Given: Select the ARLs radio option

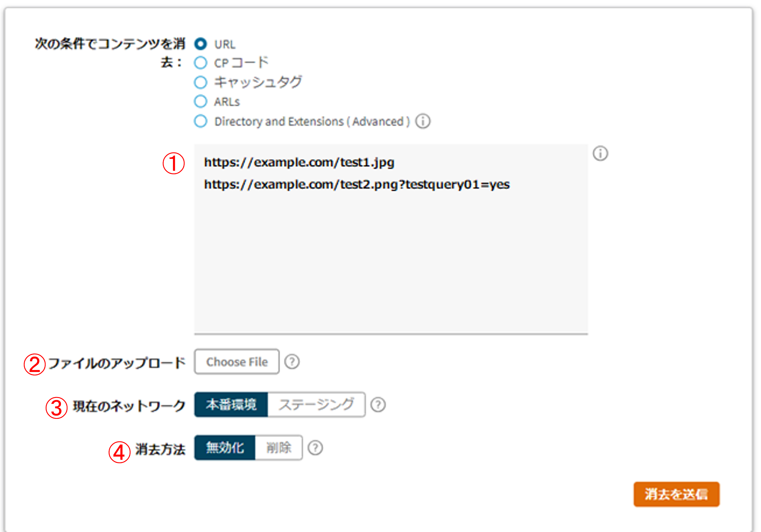Looking at the screenshot, I should click(x=200, y=101).
